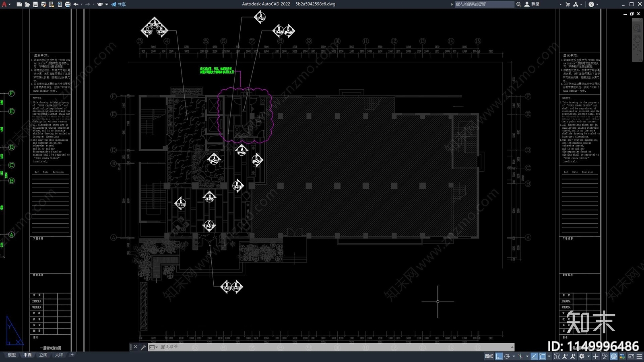Toggle isometric drafting in status bar

[520, 356]
